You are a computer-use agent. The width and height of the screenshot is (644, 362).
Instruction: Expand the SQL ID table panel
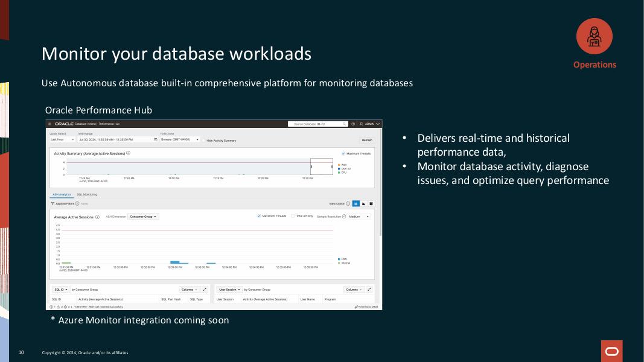(205, 290)
